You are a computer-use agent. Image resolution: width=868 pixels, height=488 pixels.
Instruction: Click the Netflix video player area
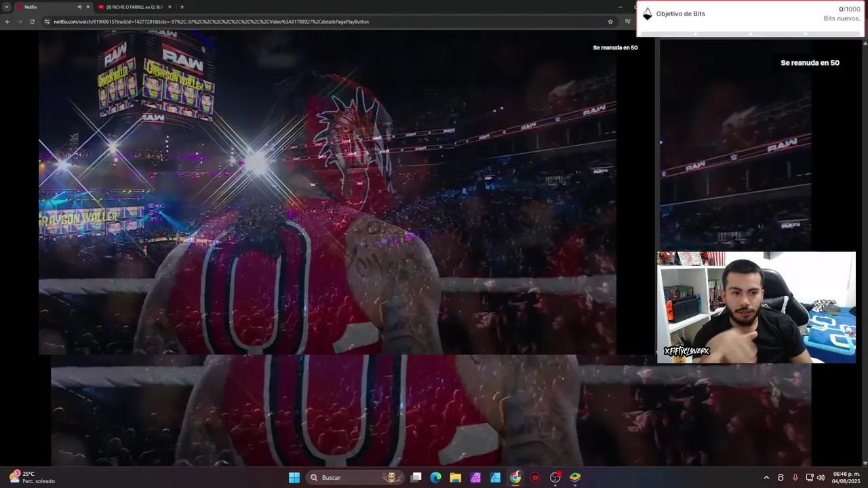click(x=327, y=193)
